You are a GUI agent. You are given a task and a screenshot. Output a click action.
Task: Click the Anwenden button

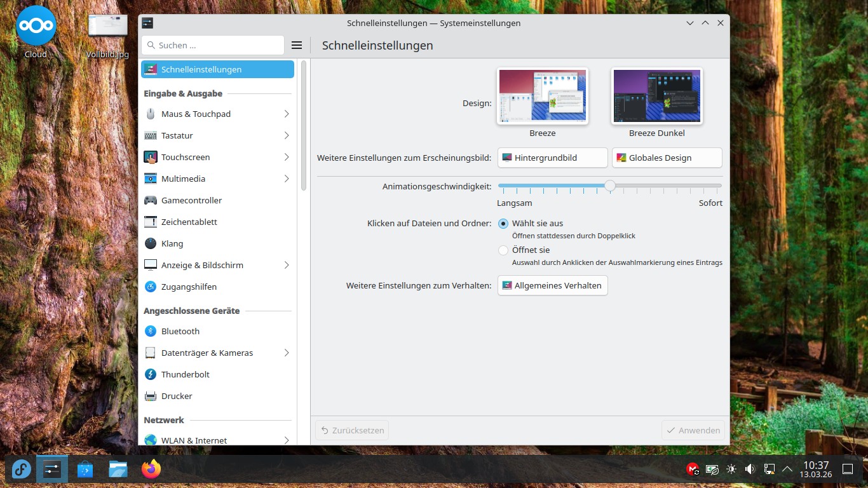coord(693,430)
